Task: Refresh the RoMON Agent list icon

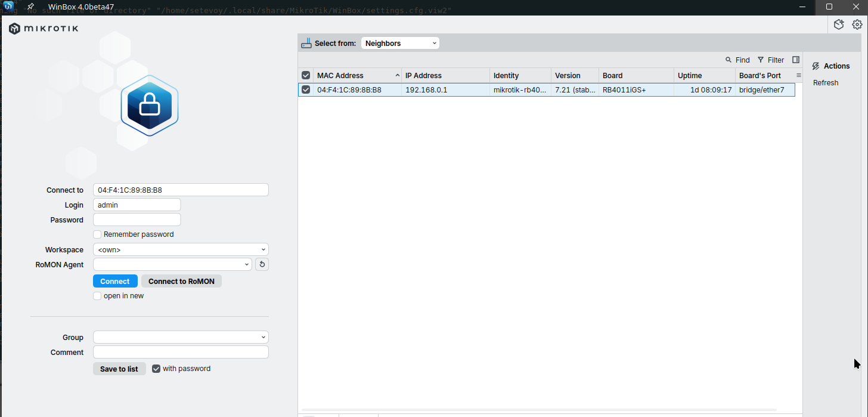Action: [262, 264]
